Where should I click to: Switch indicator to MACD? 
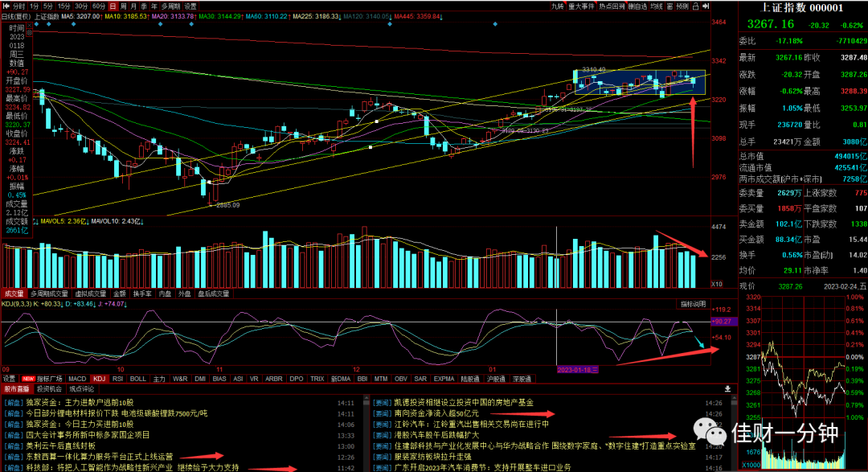tap(77, 379)
